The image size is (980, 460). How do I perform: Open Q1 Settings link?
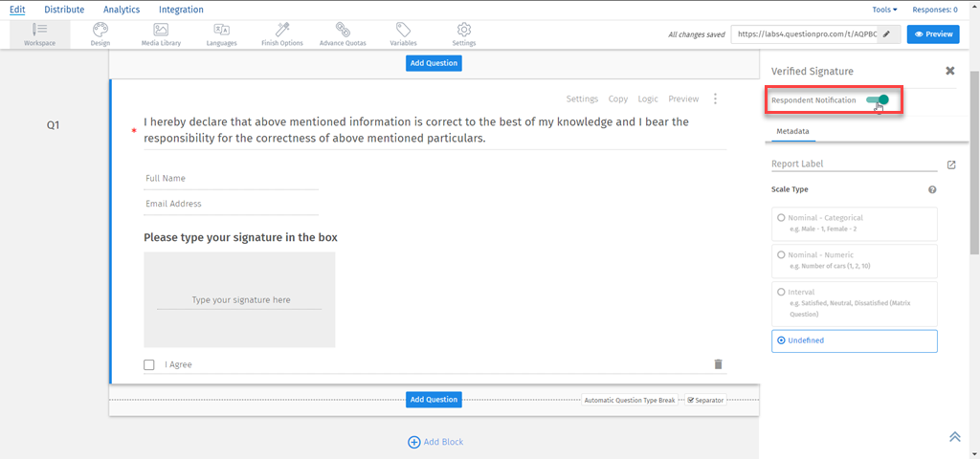582,99
